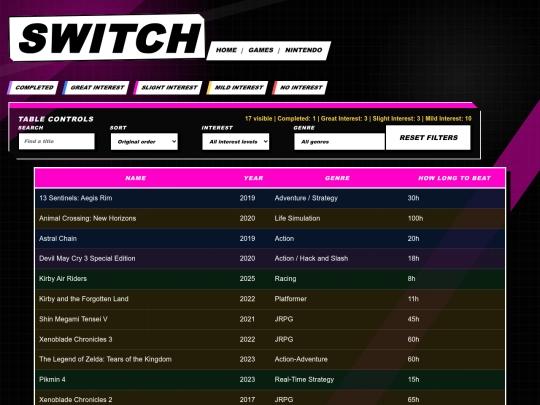The width and height of the screenshot is (540, 405).
Task: Select 'Devil May Cry 3 Special Edition'
Action: [x=87, y=258]
